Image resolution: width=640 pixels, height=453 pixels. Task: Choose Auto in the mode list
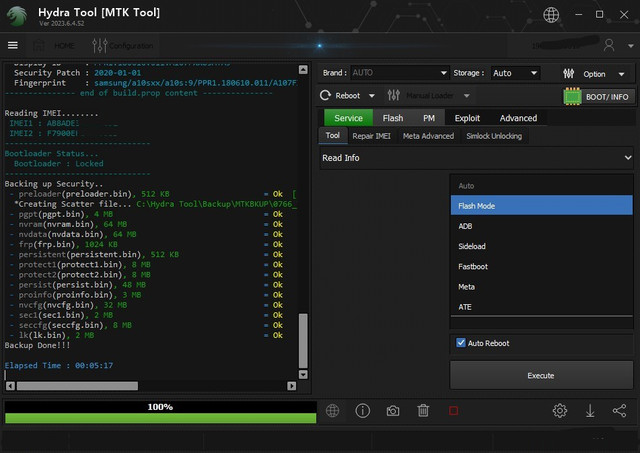click(541, 186)
